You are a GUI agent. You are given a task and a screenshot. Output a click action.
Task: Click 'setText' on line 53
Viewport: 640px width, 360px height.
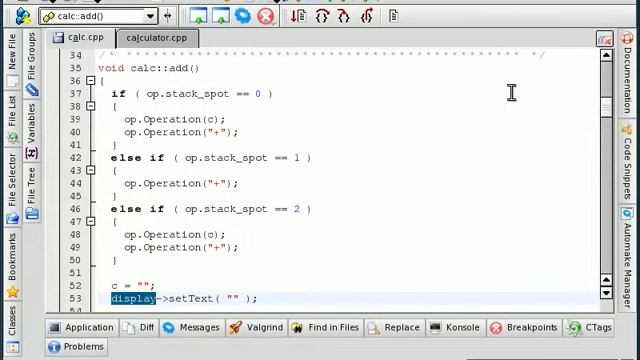(191, 299)
